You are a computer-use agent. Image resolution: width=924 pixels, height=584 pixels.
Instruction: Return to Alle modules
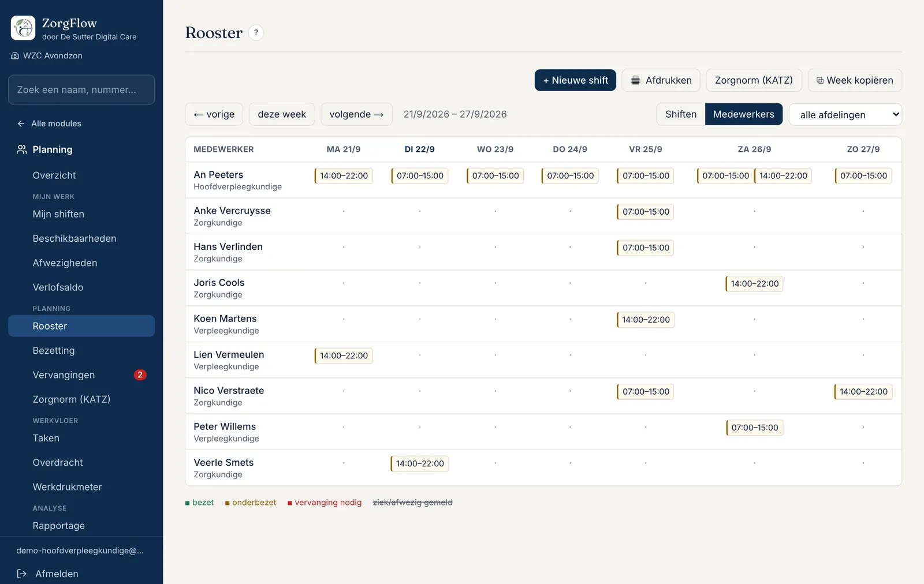pyautogui.click(x=56, y=123)
